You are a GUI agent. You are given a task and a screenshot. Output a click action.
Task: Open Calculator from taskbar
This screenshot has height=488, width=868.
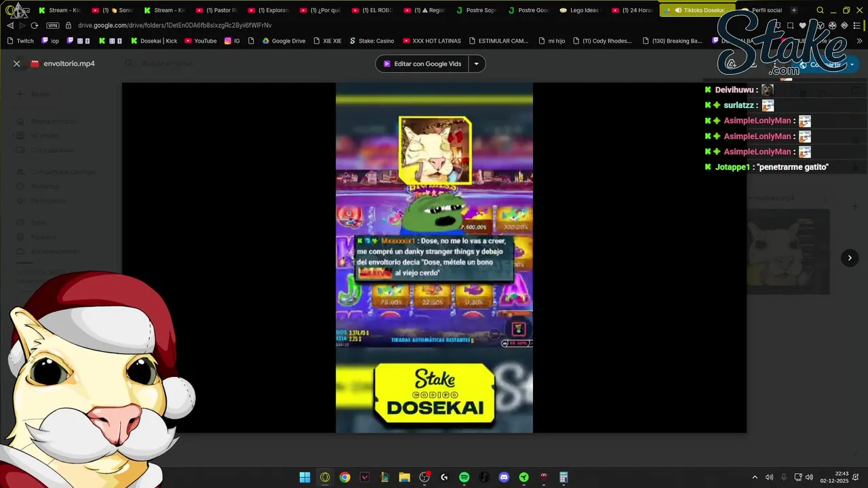(x=564, y=477)
